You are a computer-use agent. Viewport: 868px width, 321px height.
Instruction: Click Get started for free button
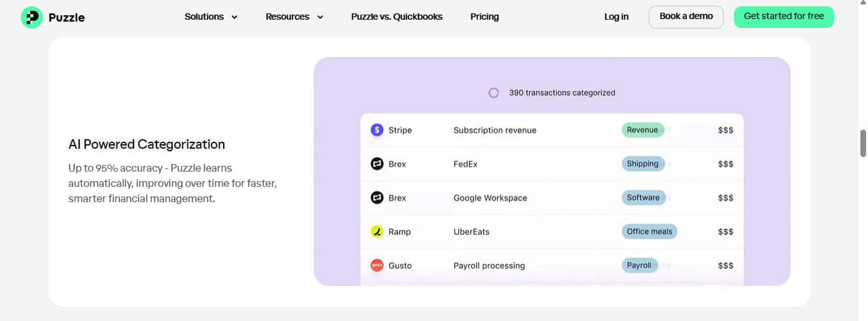784,17
